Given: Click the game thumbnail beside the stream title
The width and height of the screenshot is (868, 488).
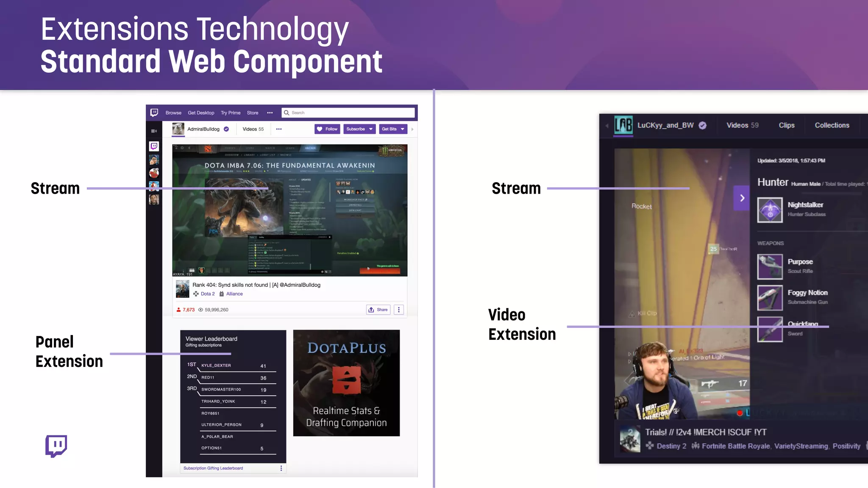Looking at the screenshot, I should 182,289.
